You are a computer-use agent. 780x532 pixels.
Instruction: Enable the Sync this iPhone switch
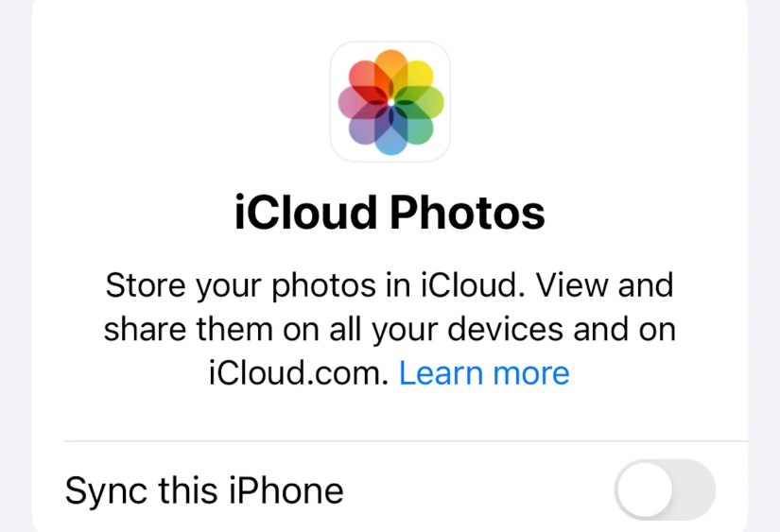click(x=665, y=489)
